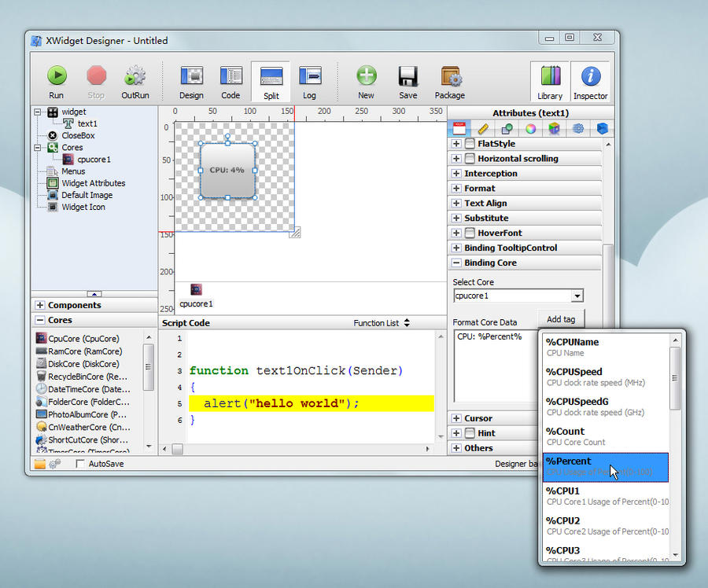Open the blue cube attributes tab
The height and width of the screenshot is (588, 708).
[602, 129]
